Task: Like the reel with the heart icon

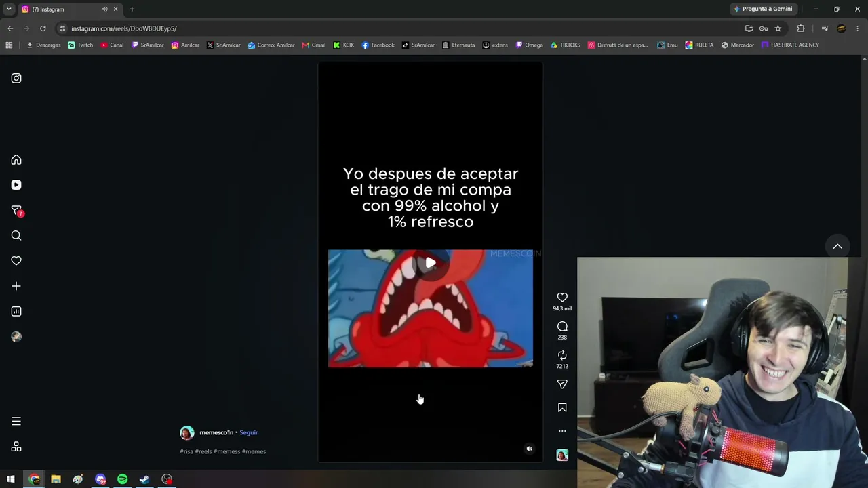Action: coord(562,298)
